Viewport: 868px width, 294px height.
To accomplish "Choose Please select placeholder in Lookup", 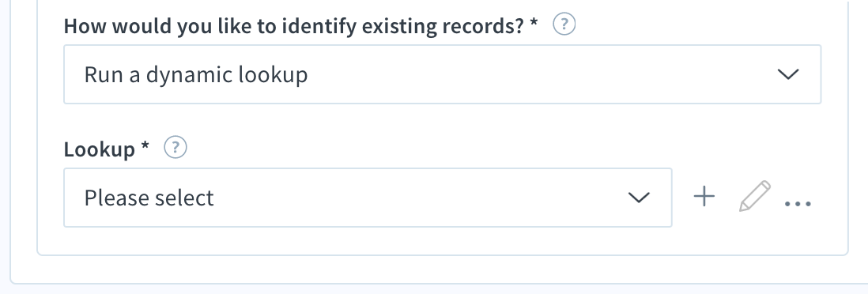I will (149, 198).
